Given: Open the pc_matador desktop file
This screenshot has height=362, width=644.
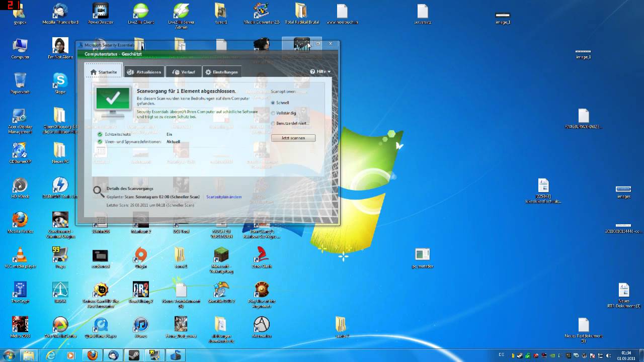Looking at the screenshot, I should [423, 257].
